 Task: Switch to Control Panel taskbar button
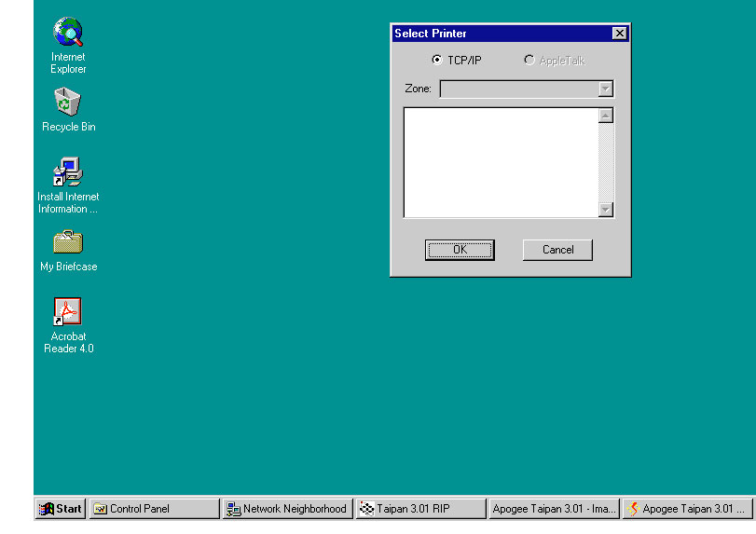tap(155, 509)
